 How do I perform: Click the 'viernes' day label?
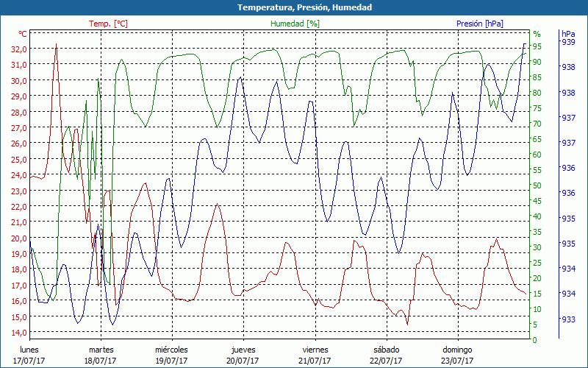tap(315, 350)
